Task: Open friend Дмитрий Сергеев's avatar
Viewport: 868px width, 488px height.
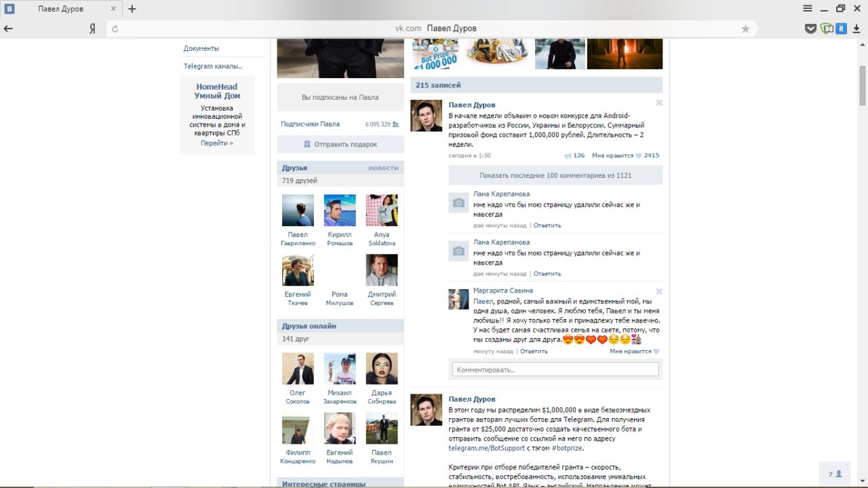Action: (x=382, y=270)
